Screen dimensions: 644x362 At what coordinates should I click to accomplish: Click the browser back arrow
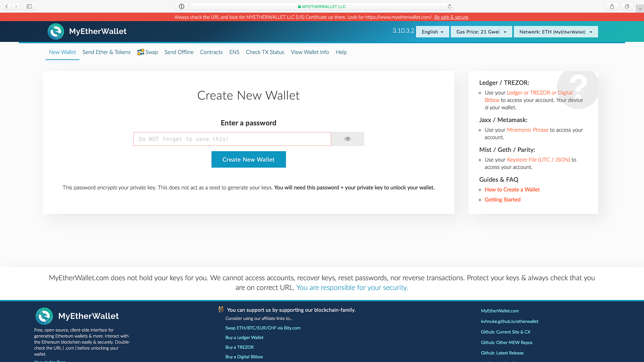pyautogui.click(x=7, y=6)
